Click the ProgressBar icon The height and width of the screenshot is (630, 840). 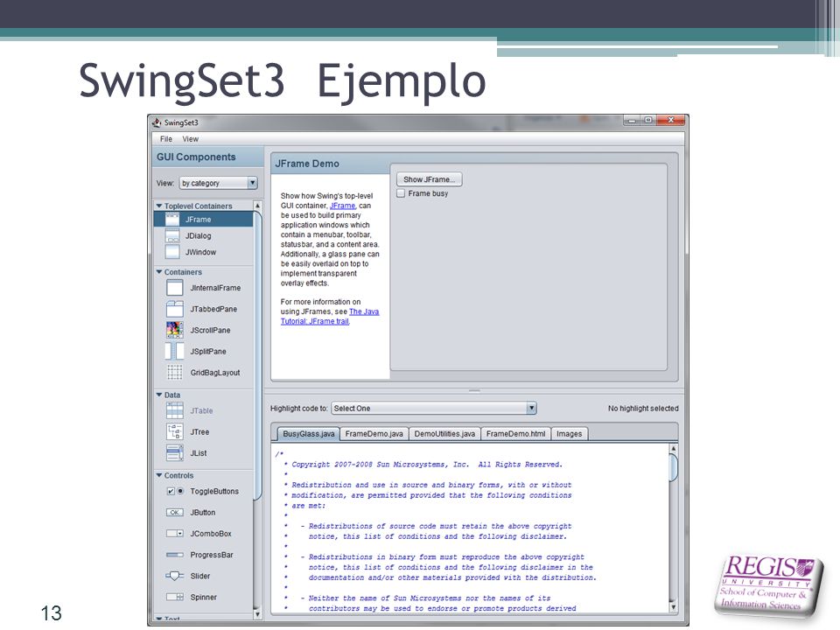175,555
